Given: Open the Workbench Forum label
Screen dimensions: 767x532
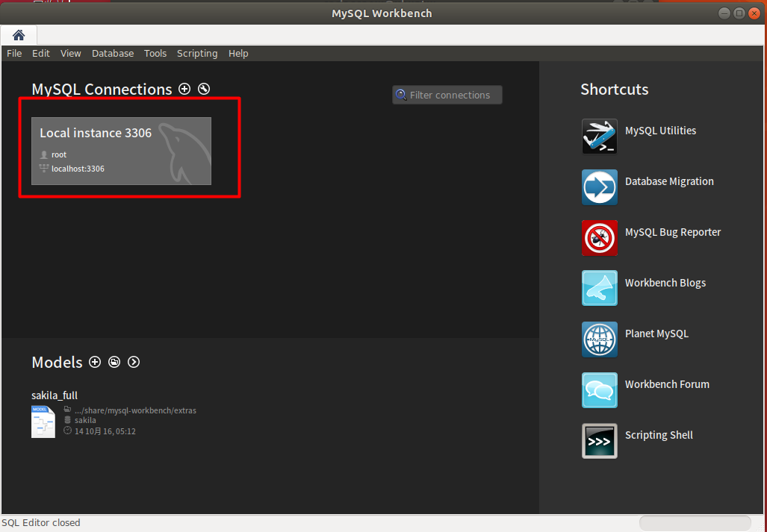Looking at the screenshot, I should coord(667,384).
